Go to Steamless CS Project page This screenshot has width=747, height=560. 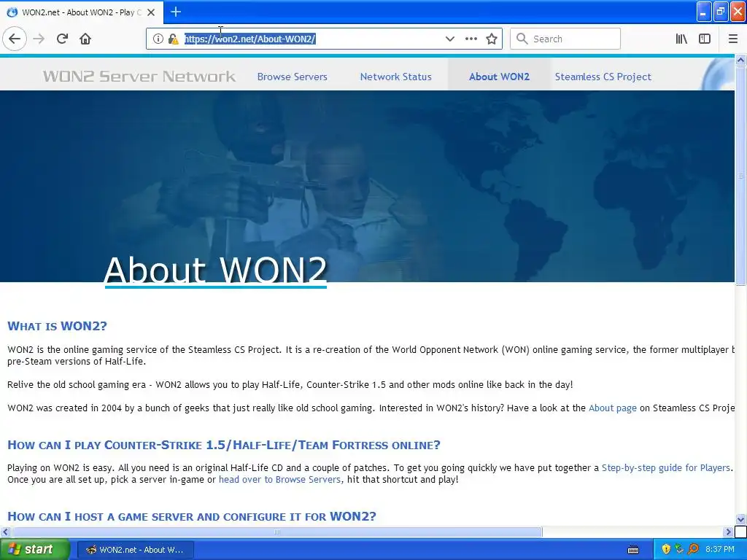tap(603, 77)
